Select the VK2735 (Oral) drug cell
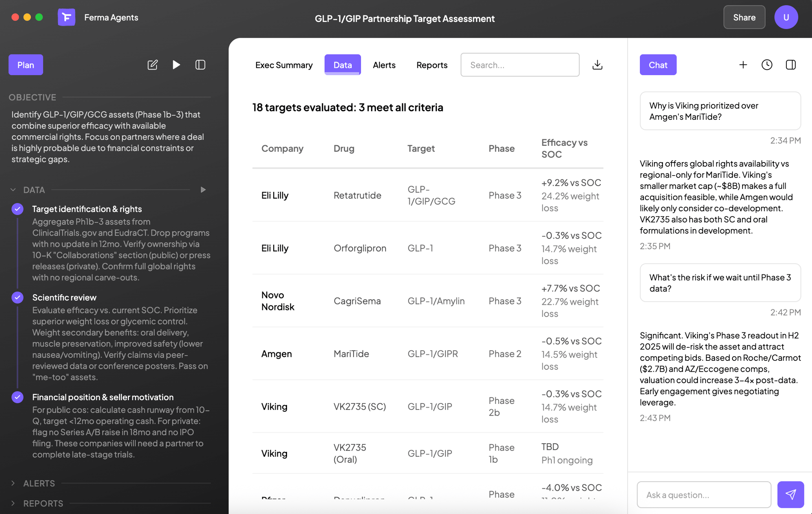The image size is (812, 514). tap(350, 453)
